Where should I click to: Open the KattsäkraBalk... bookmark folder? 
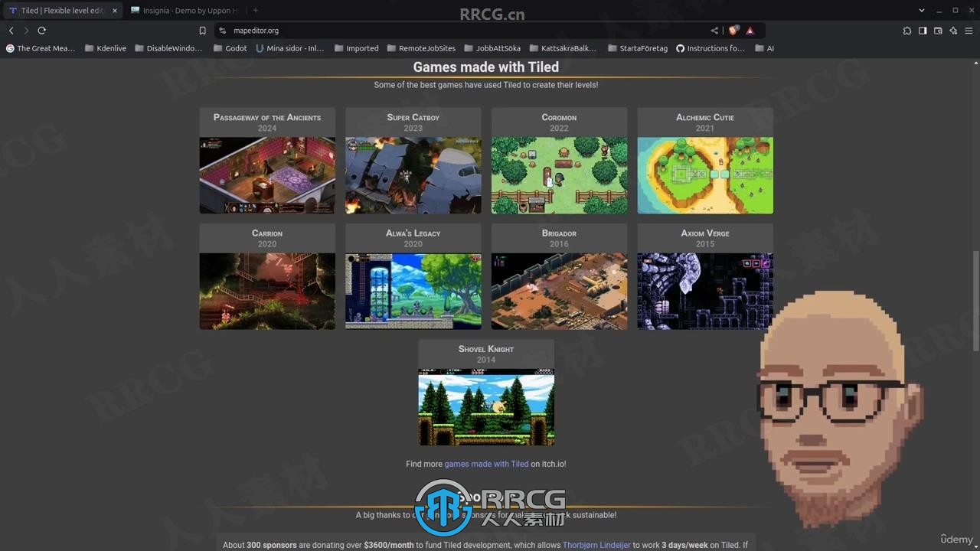[562, 48]
